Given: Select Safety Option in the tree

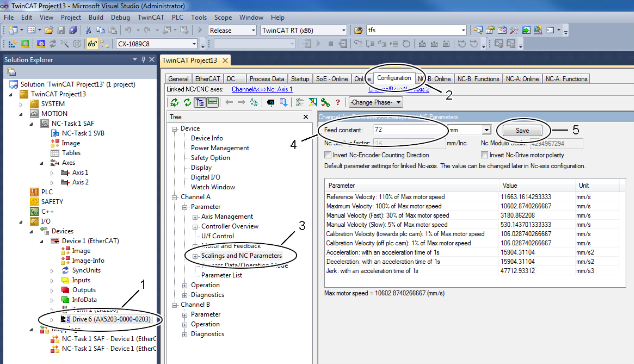Looking at the screenshot, I should click(210, 158).
